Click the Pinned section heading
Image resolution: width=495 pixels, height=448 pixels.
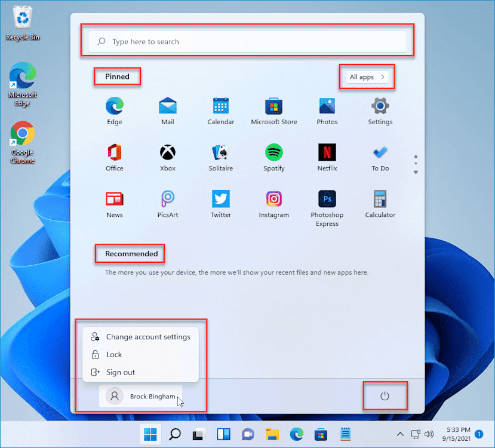(x=117, y=76)
